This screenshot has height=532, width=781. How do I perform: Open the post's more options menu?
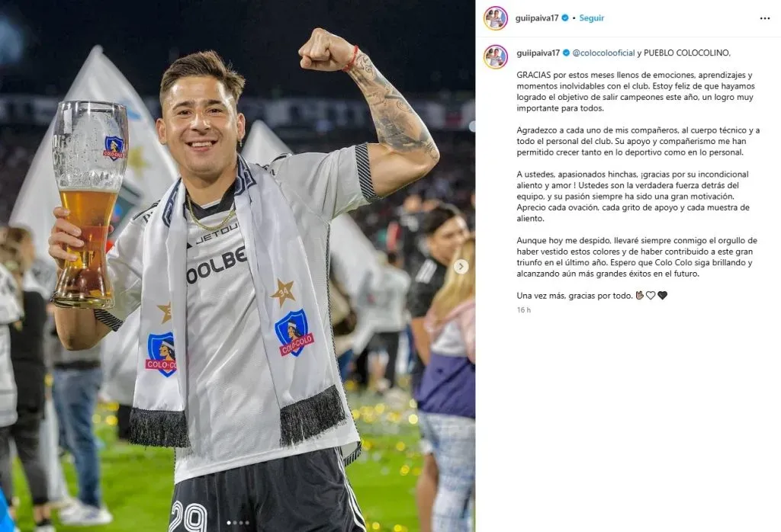click(764, 18)
